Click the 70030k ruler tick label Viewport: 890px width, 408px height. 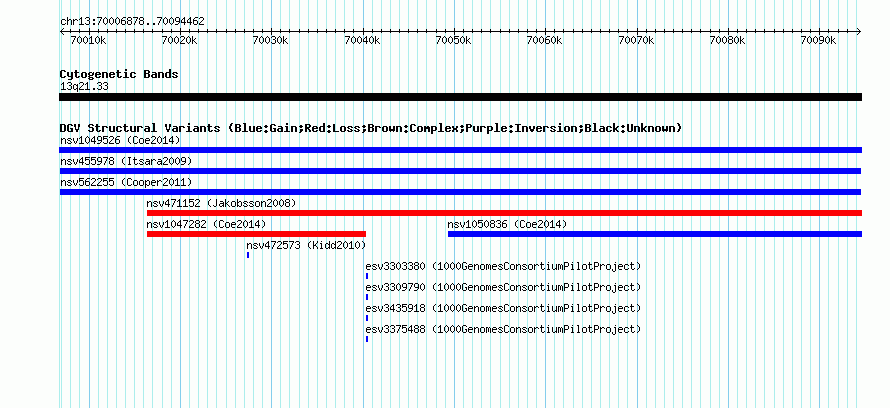271,40
